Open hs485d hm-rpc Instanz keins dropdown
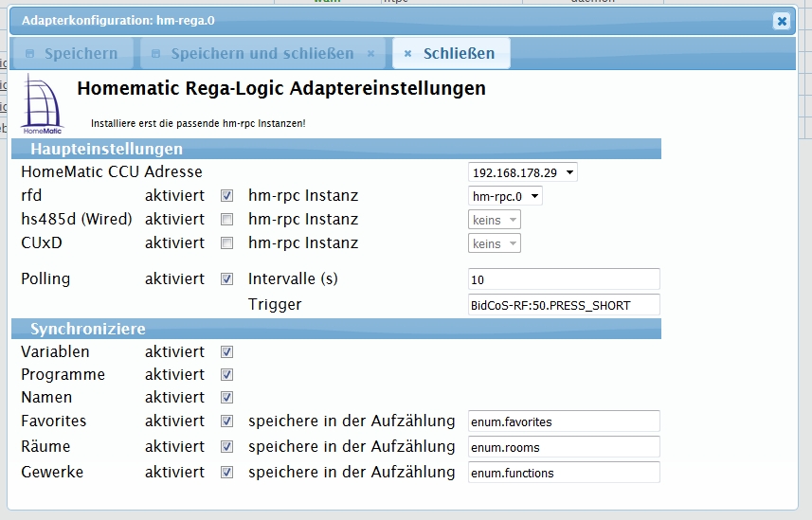This screenshot has width=812, height=520. click(494, 220)
